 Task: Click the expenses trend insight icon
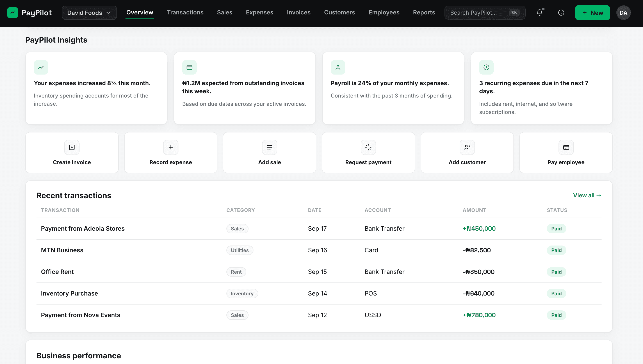pyautogui.click(x=41, y=67)
